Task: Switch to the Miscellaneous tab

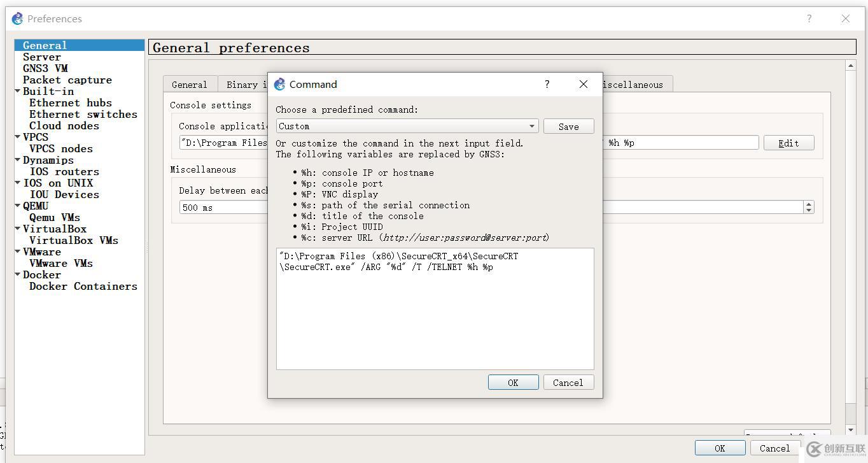Action: (633, 84)
